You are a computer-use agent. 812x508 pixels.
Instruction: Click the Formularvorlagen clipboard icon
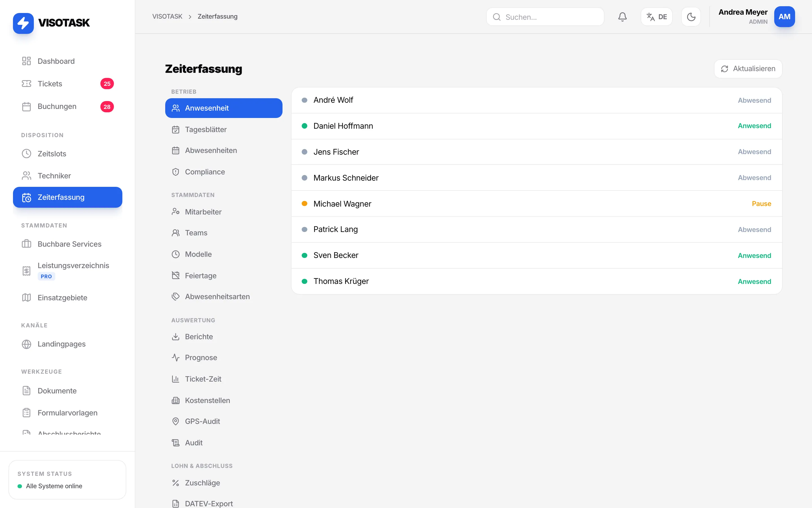point(27,413)
